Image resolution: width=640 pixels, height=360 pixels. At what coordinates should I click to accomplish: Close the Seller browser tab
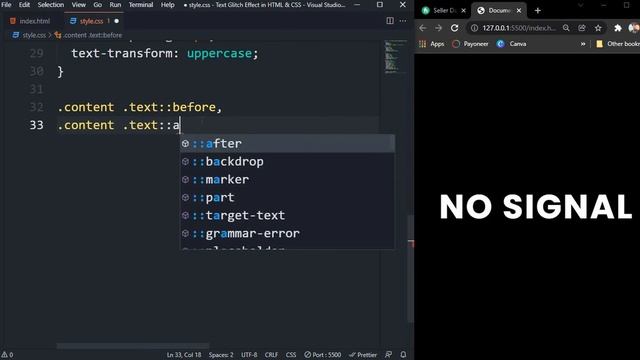[463, 11]
